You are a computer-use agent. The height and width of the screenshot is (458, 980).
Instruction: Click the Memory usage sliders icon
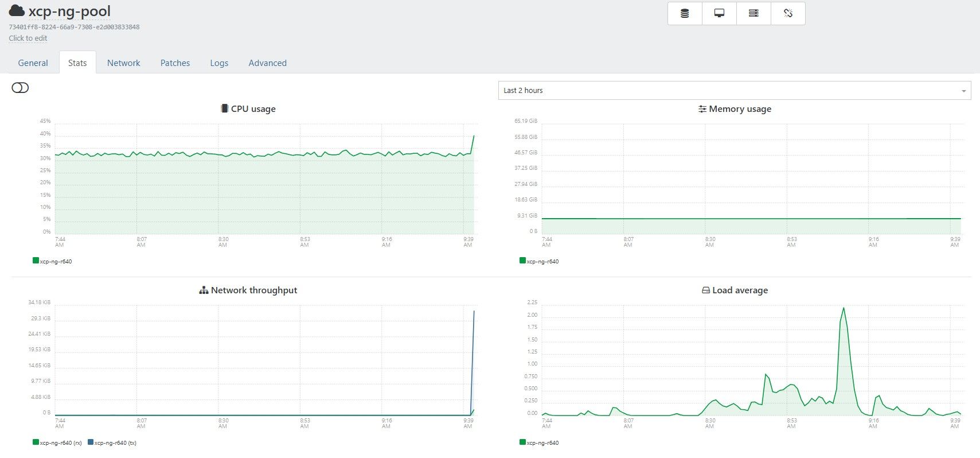(x=702, y=109)
